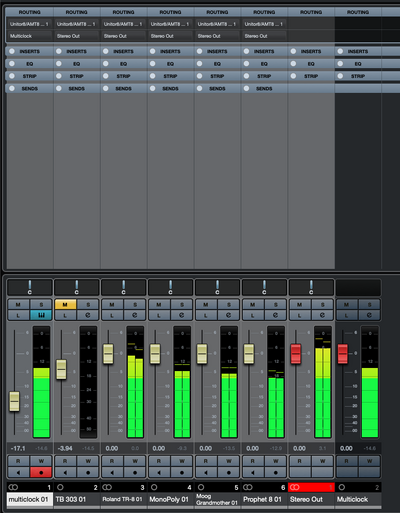Open channel settings (e) for Prophet 8 01
The height and width of the screenshot is (513, 400).
click(x=276, y=315)
